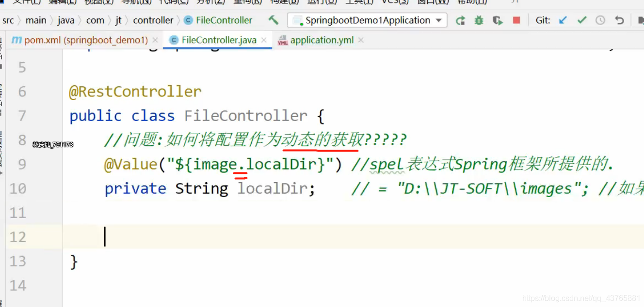Click the FileController class name in code

(246, 116)
